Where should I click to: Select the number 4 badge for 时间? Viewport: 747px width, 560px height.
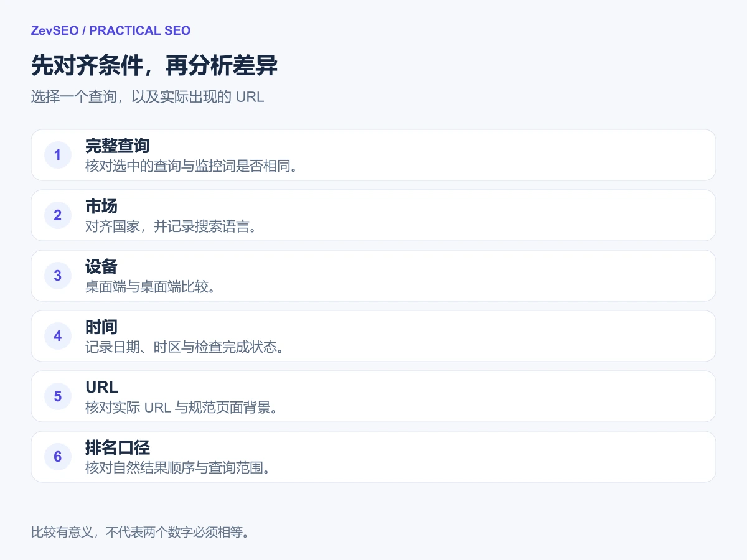(x=58, y=336)
